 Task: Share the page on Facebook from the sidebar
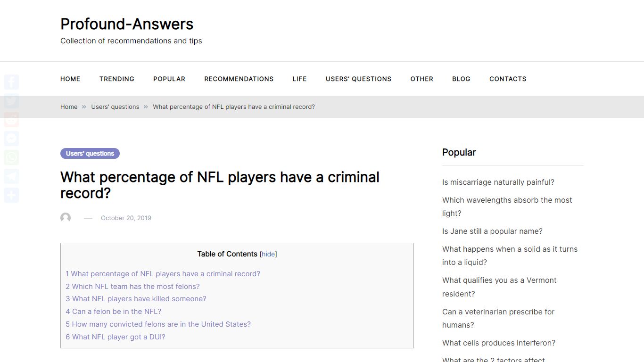click(11, 82)
